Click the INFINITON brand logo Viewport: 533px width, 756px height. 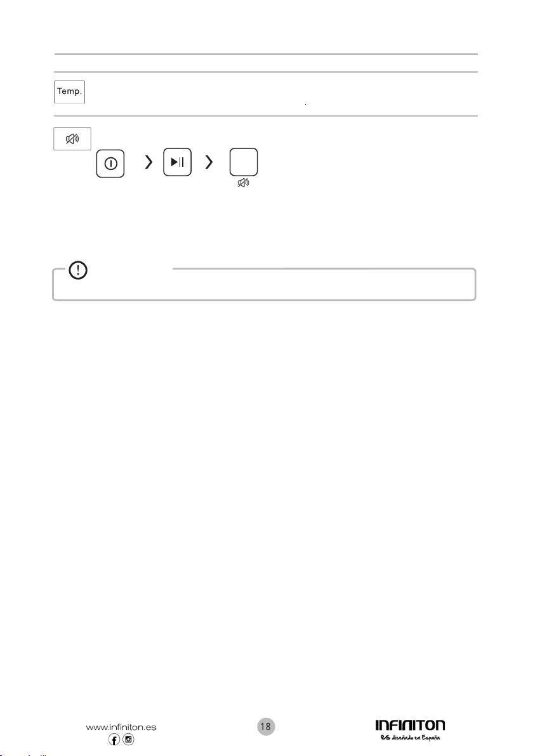(x=411, y=725)
